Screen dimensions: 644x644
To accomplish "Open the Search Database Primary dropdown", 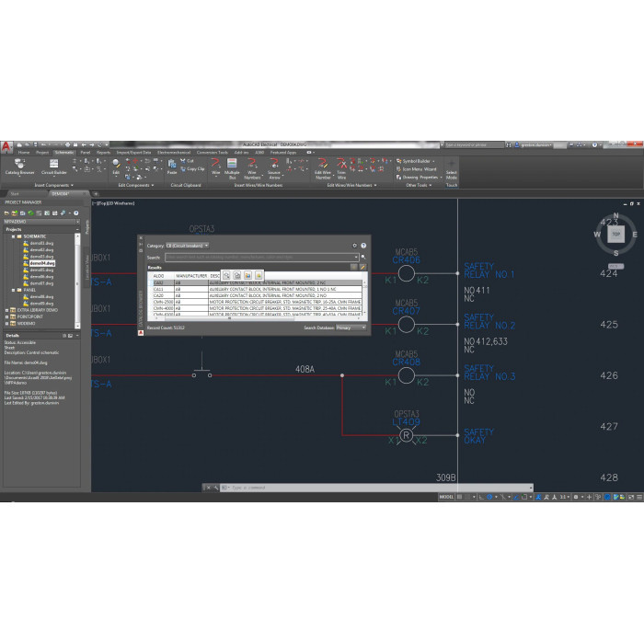I will pyautogui.click(x=351, y=328).
